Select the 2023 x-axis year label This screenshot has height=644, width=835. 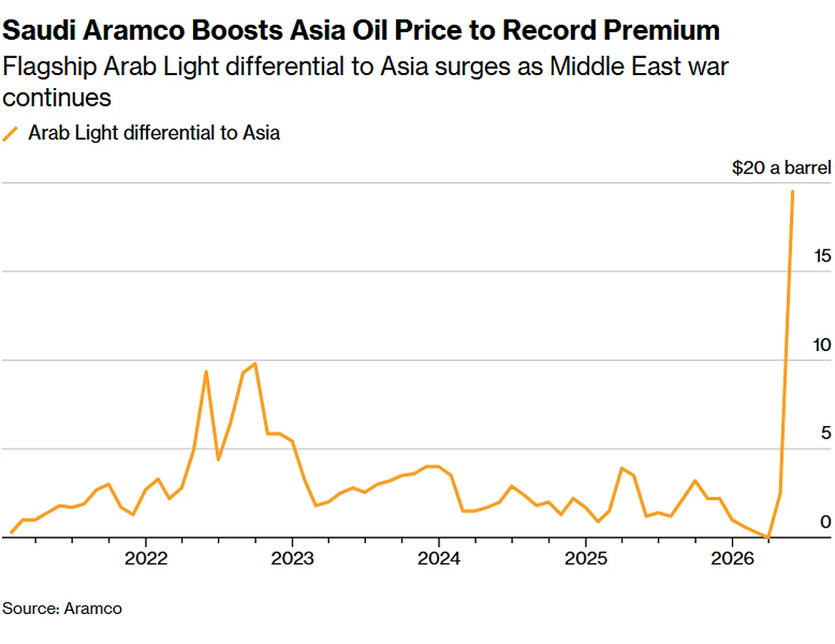click(x=292, y=559)
